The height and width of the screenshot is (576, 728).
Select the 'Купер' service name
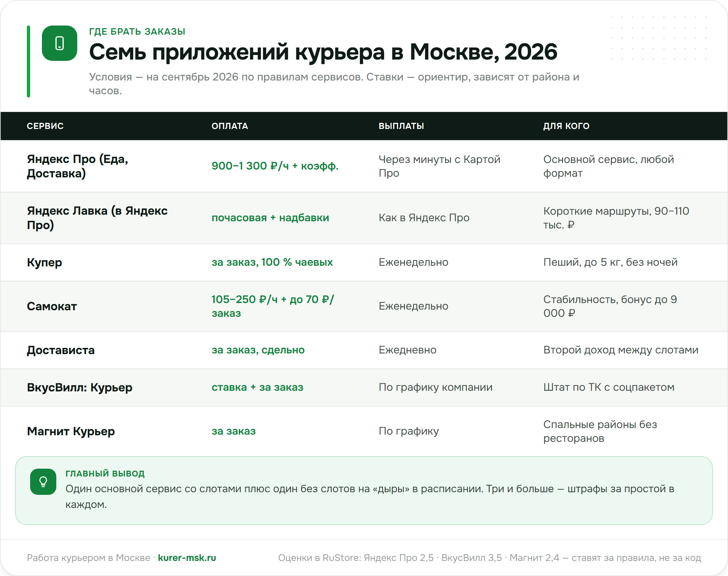coord(45,262)
